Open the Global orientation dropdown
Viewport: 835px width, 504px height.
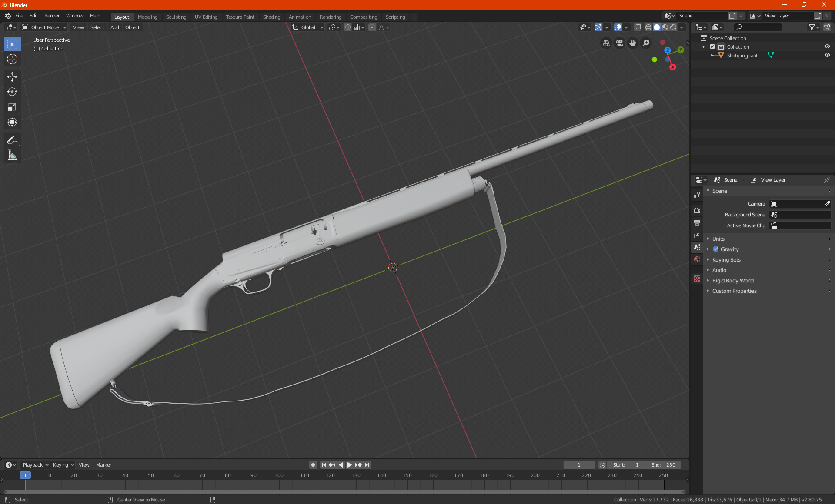(308, 27)
